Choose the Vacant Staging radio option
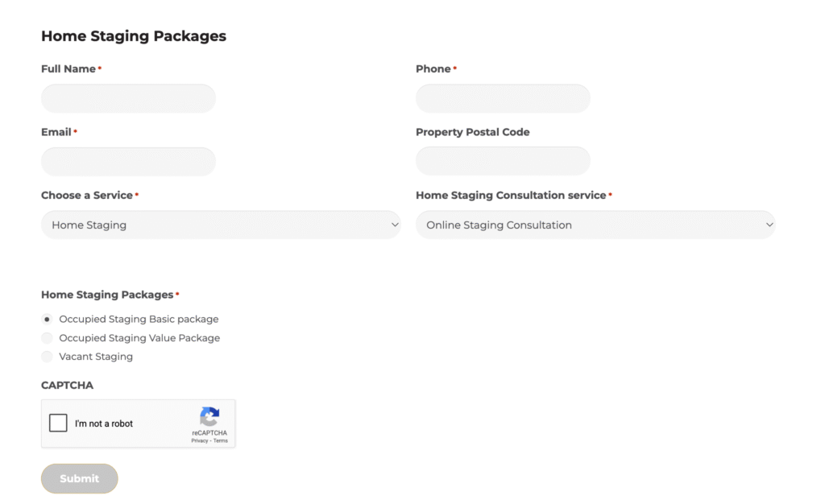 (x=47, y=357)
